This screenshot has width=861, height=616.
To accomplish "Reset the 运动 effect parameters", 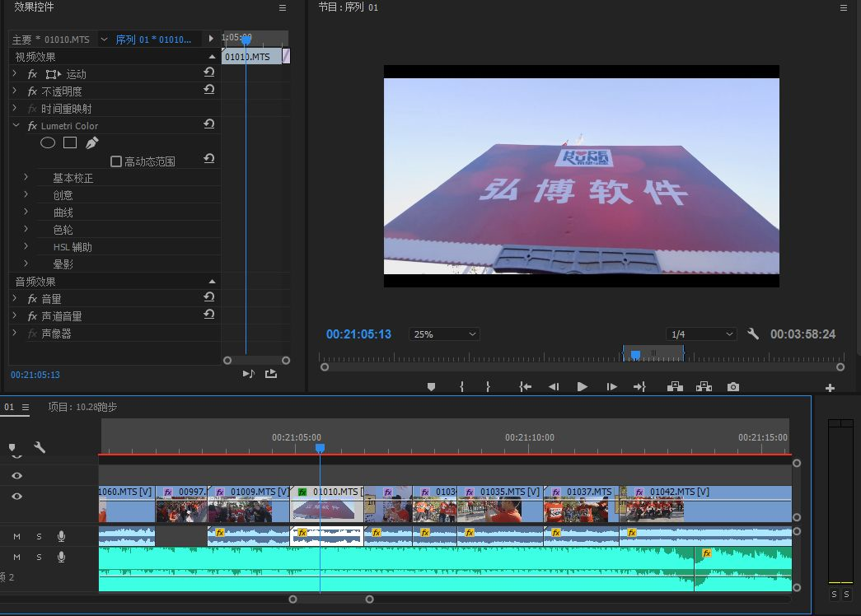I will point(208,72).
